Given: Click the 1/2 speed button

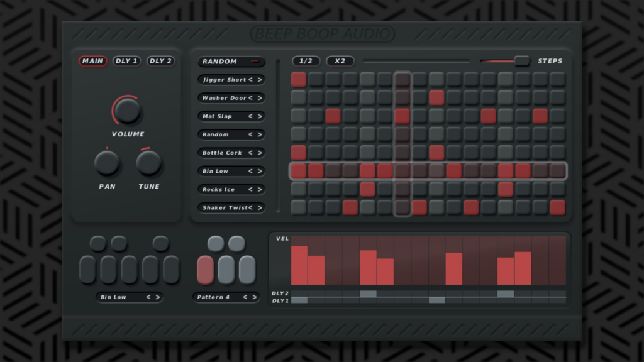Looking at the screenshot, I should pos(306,61).
